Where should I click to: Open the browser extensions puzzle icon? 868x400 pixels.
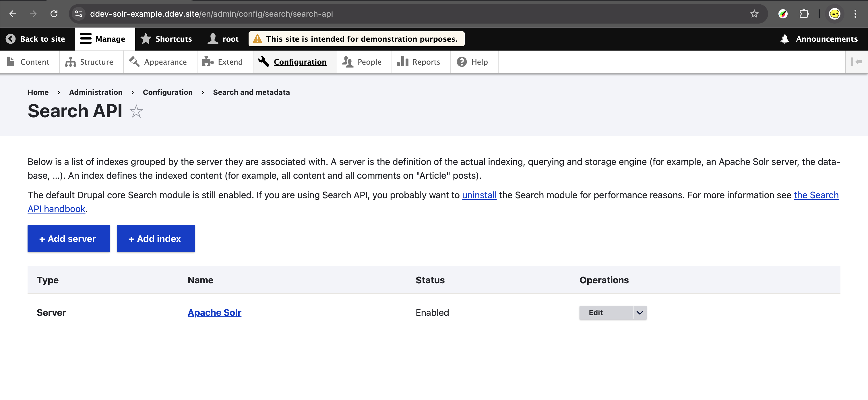tap(804, 14)
